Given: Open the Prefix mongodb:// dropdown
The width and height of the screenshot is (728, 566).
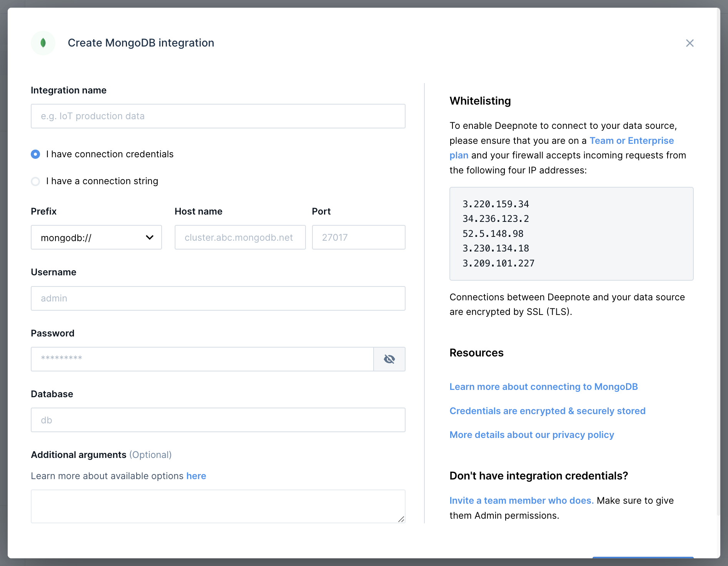Looking at the screenshot, I should pyautogui.click(x=96, y=237).
